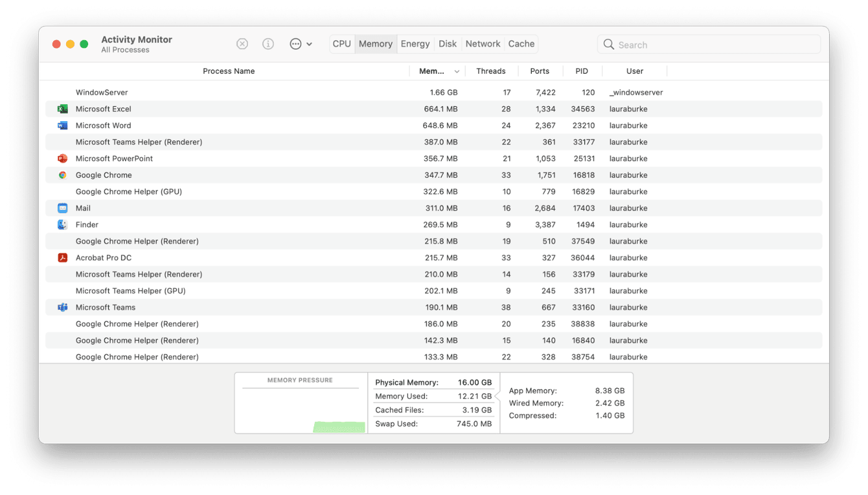Sort processes by the PID column
Image resolution: width=868 pixels, height=495 pixels.
(582, 71)
